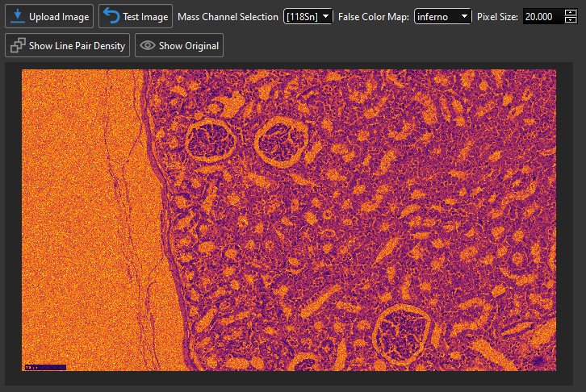Click into the Pixel Size field showing 20.000

(x=543, y=16)
